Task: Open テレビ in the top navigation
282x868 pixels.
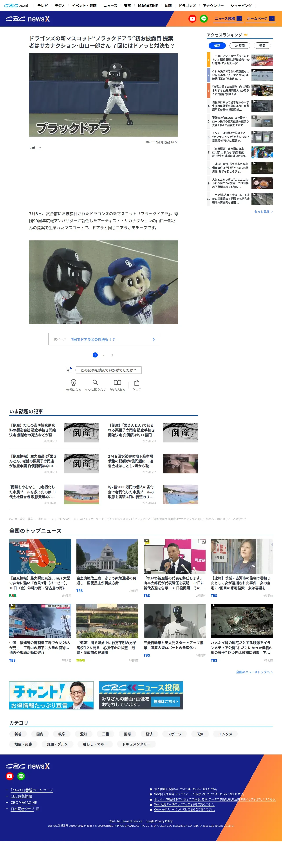Action: click(x=42, y=6)
